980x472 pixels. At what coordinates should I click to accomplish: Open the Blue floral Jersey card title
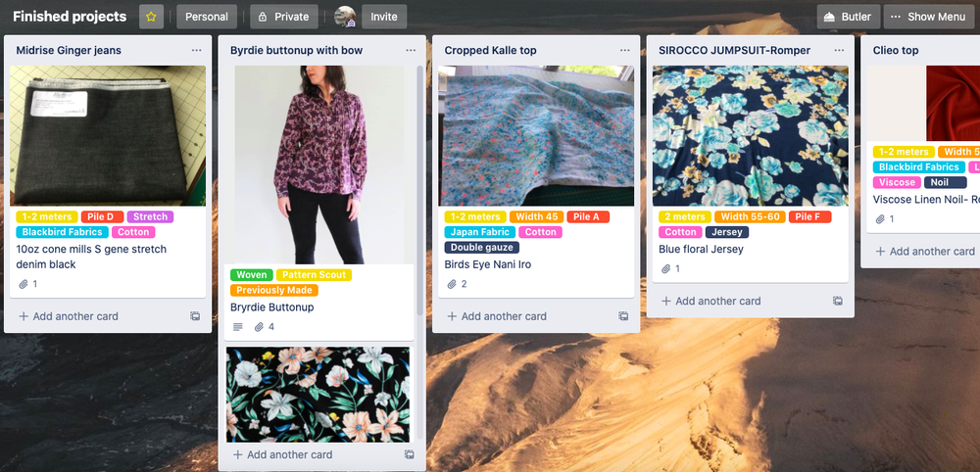click(701, 249)
